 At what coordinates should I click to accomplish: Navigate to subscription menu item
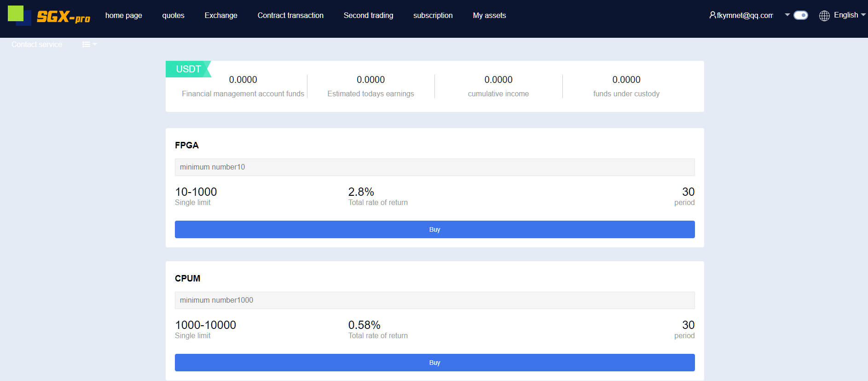click(x=433, y=16)
